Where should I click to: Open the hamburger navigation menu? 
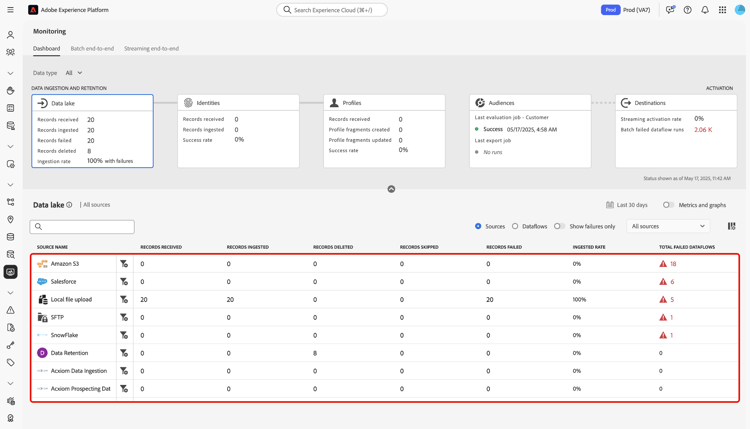tap(10, 10)
